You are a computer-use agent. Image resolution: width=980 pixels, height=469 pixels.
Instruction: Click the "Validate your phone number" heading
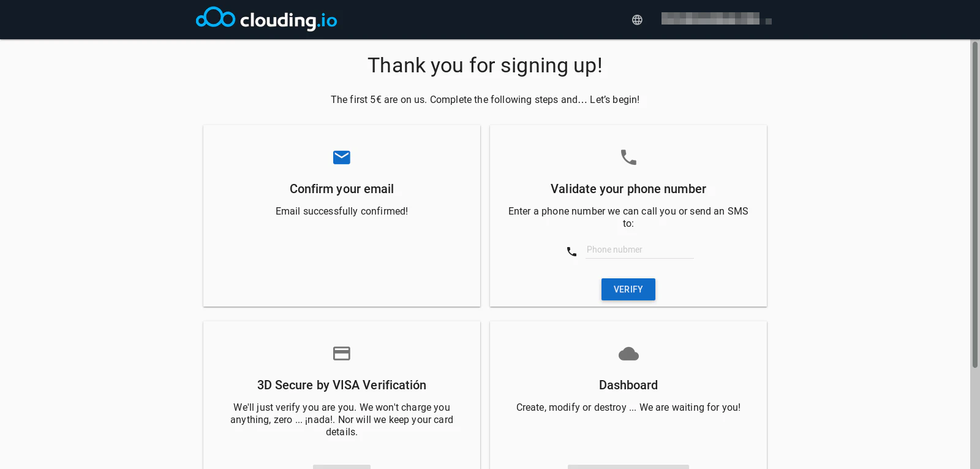(628, 189)
